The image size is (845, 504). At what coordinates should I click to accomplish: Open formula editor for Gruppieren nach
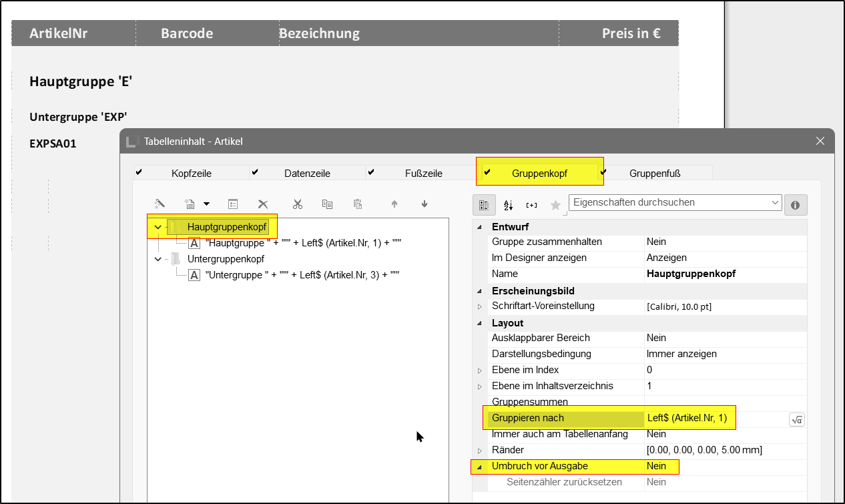[x=796, y=419]
